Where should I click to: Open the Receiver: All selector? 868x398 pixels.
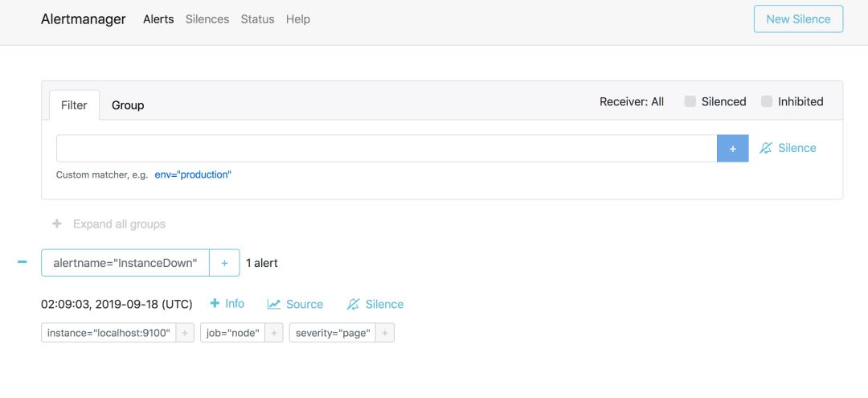632,101
